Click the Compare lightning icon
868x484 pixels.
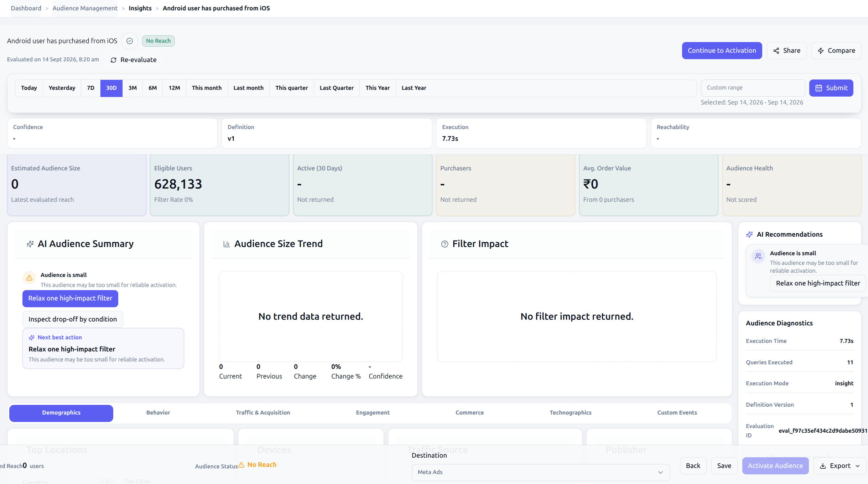click(x=821, y=51)
